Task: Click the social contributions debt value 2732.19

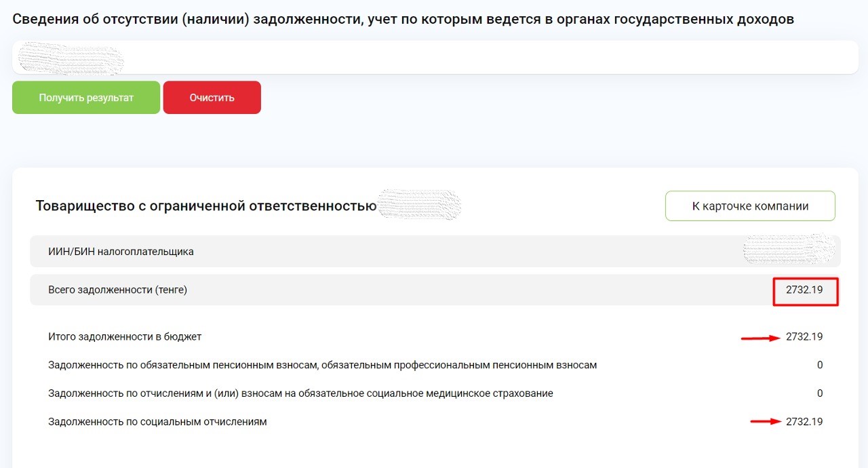Action: point(804,422)
